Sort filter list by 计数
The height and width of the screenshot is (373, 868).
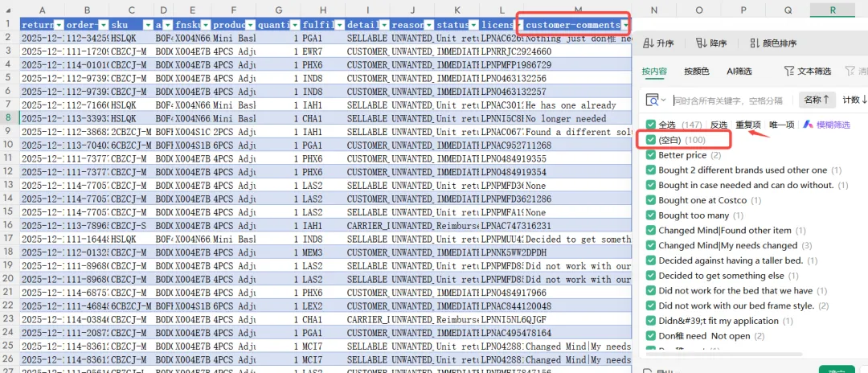854,100
